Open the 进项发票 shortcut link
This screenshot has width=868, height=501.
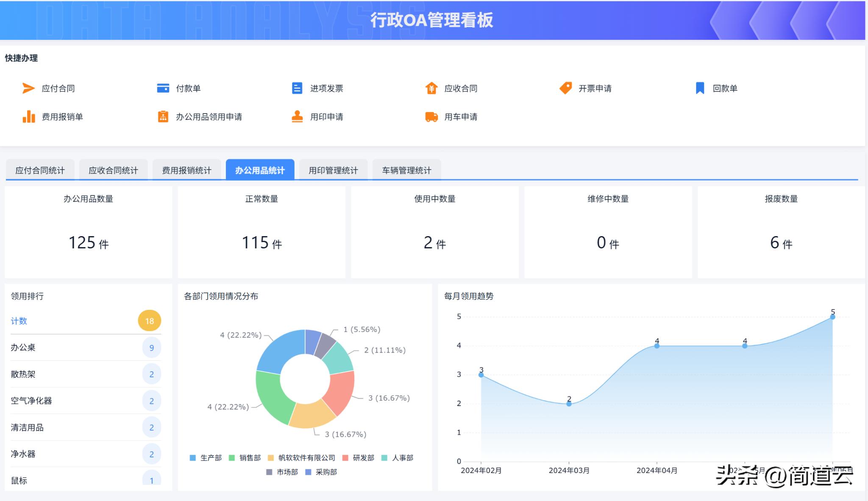pyautogui.click(x=326, y=88)
